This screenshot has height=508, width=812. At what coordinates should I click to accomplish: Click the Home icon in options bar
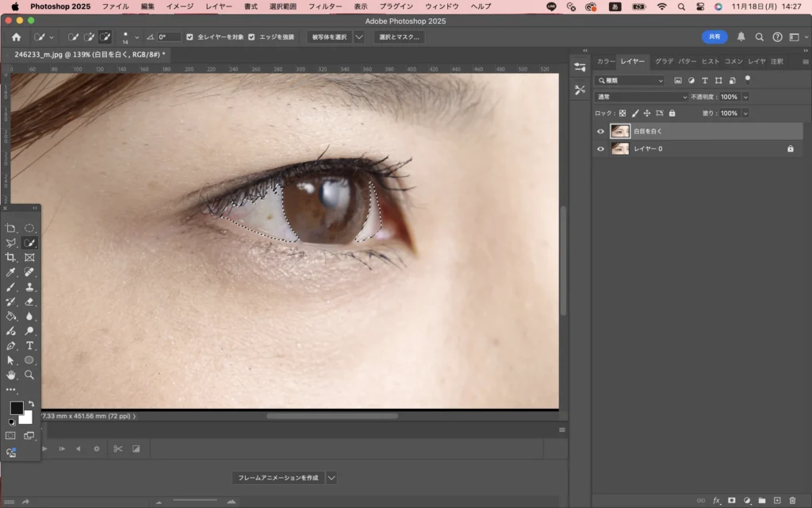[16, 37]
